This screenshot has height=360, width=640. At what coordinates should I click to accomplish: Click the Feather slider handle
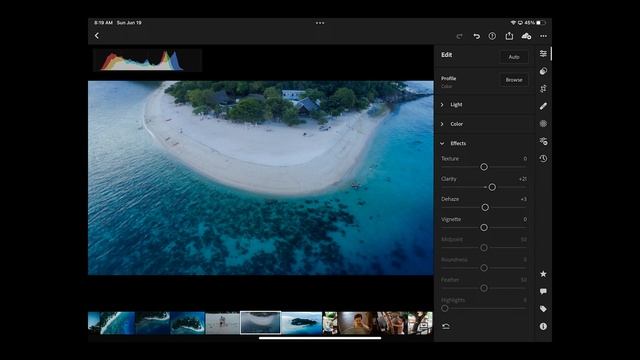484,288
